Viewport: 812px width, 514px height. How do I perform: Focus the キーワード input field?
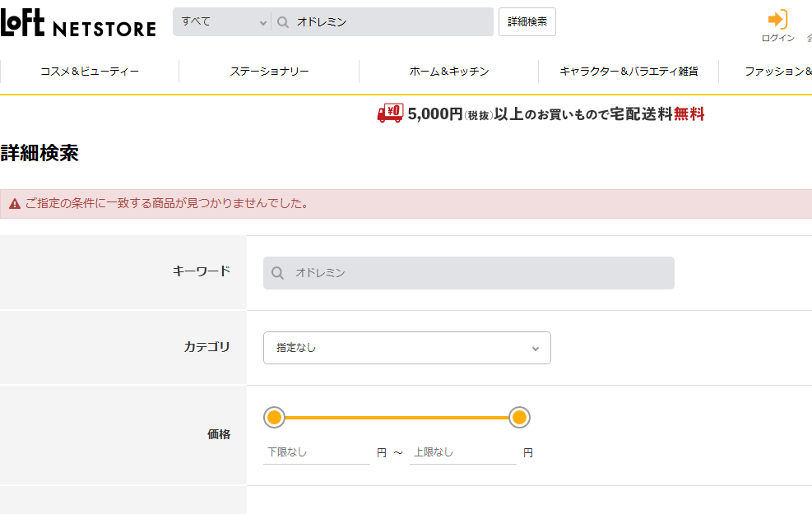(x=469, y=273)
